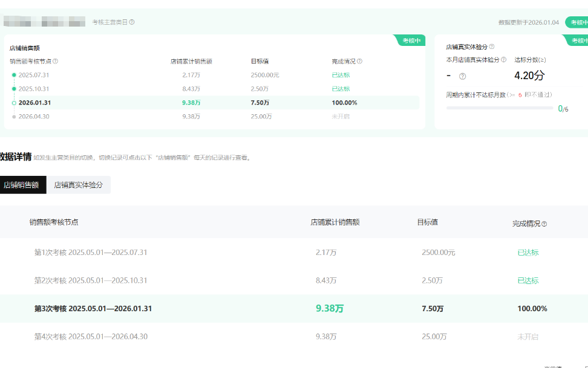Click help icon beside 完成情况 in details table
588x368 pixels.
point(544,224)
